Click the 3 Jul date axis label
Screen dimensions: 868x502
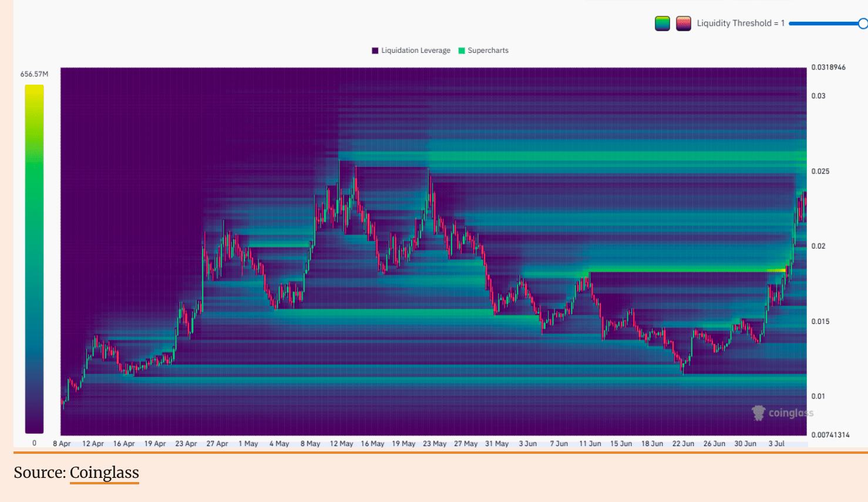click(x=776, y=444)
